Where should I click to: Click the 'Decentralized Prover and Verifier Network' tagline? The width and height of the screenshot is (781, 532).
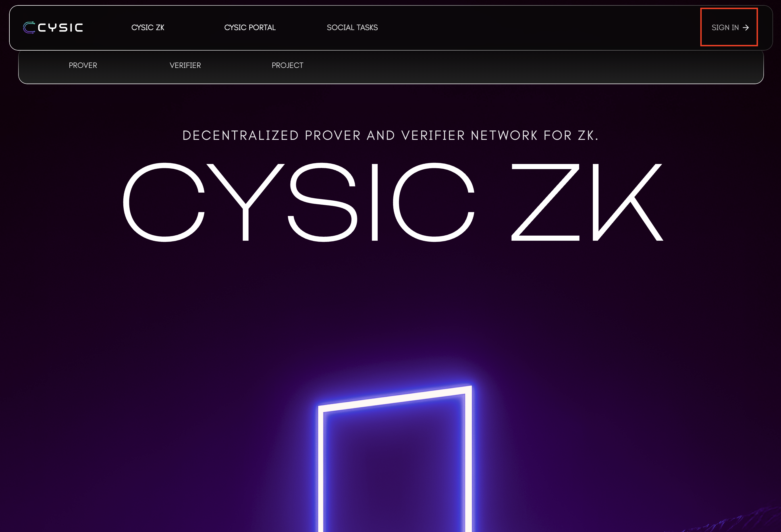pos(390,136)
